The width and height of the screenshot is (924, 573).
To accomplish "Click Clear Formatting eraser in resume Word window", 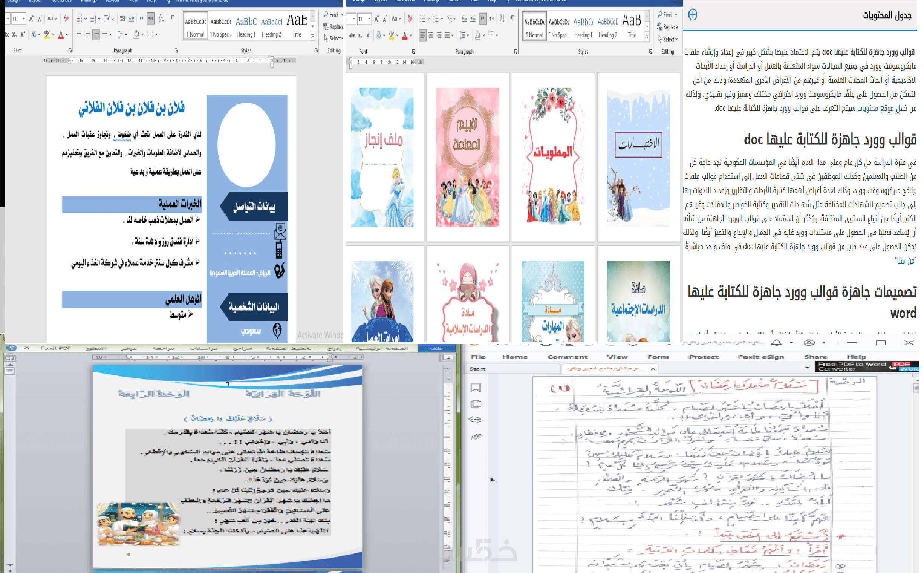I will 66,18.
